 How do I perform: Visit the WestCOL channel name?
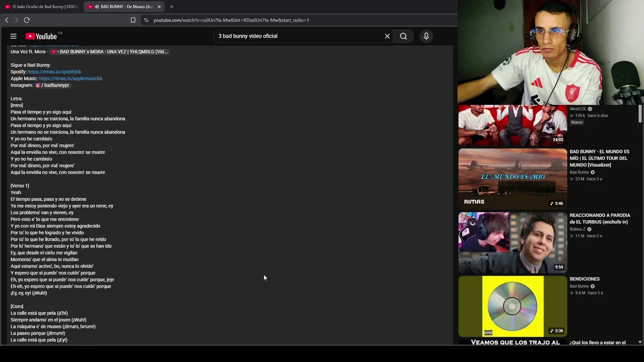click(x=578, y=109)
